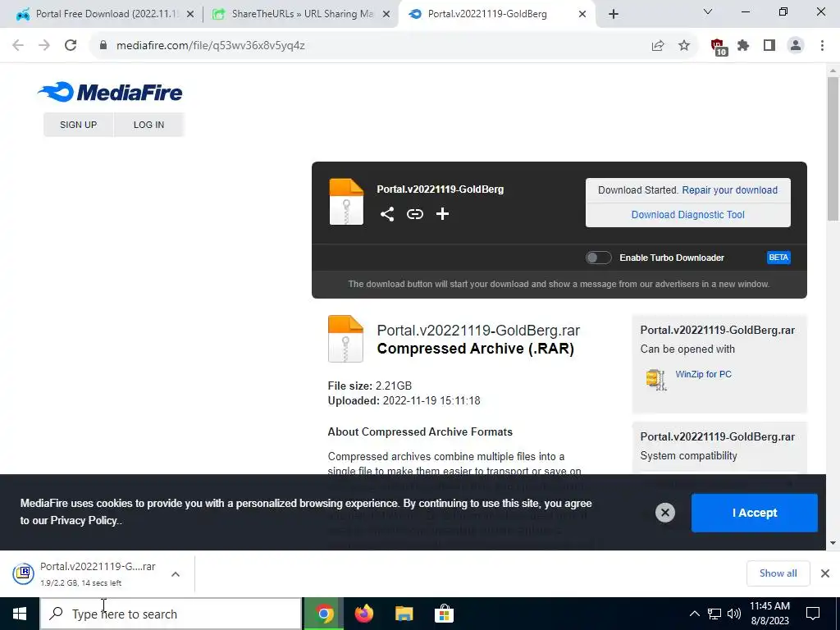Reload the page with refresh icon
The width and height of the screenshot is (840, 630).
[71, 46]
